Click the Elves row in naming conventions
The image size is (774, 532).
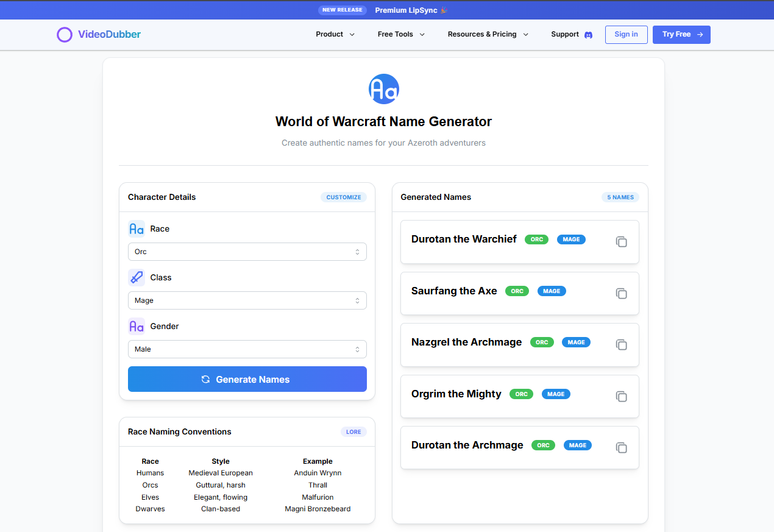pyautogui.click(x=247, y=497)
